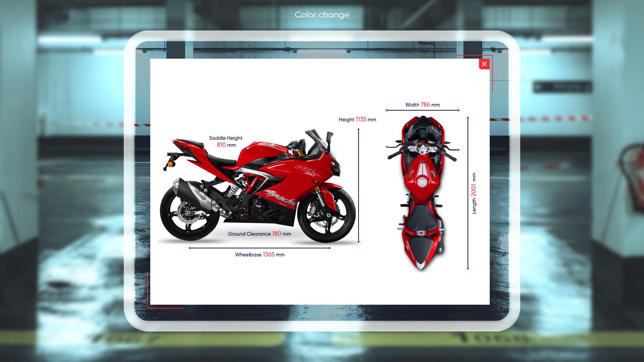The width and height of the screenshot is (644, 362).
Task: Click the Ground Clearance 180 mm label
Action: click(259, 234)
